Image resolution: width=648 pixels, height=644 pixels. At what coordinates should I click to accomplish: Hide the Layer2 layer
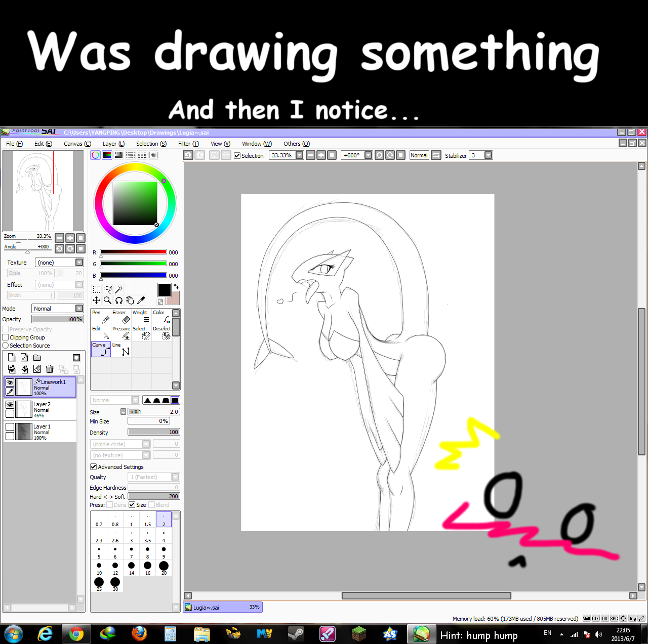[x=10, y=405]
